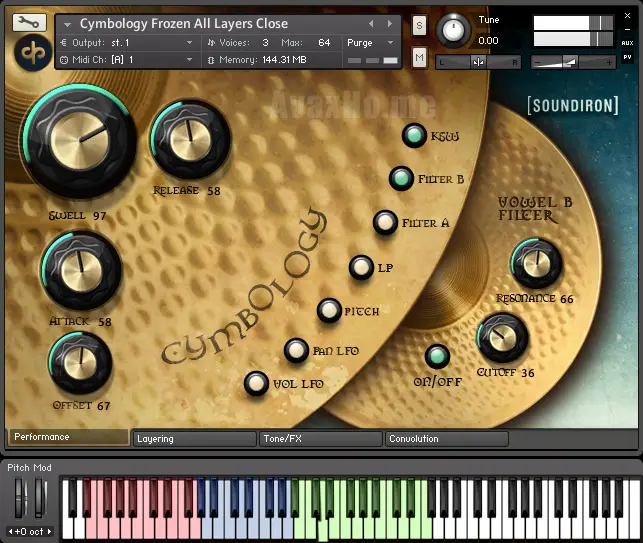The width and height of the screenshot is (643, 543).
Task: Switch to the Tone/FX tab
Action: 321,439
